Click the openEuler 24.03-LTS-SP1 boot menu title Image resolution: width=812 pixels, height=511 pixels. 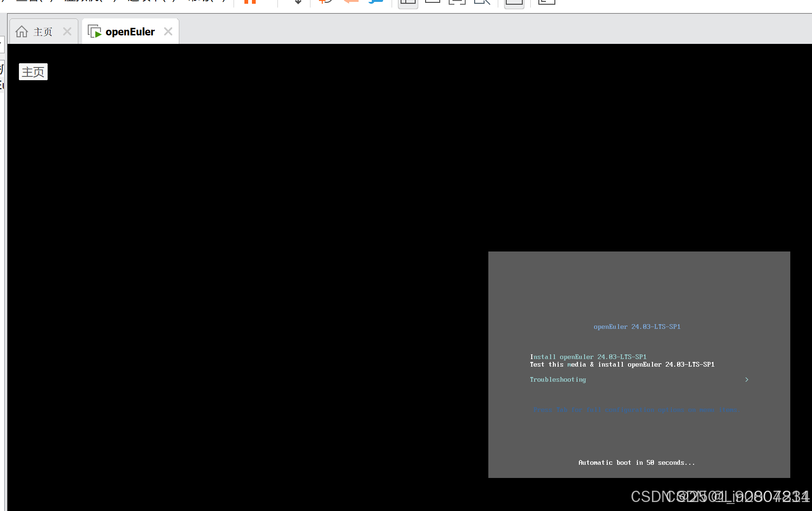637,327
